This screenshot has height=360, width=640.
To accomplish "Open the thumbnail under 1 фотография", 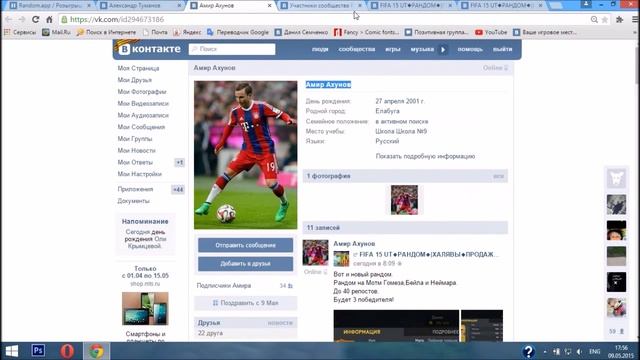I will tap(404, 200).
